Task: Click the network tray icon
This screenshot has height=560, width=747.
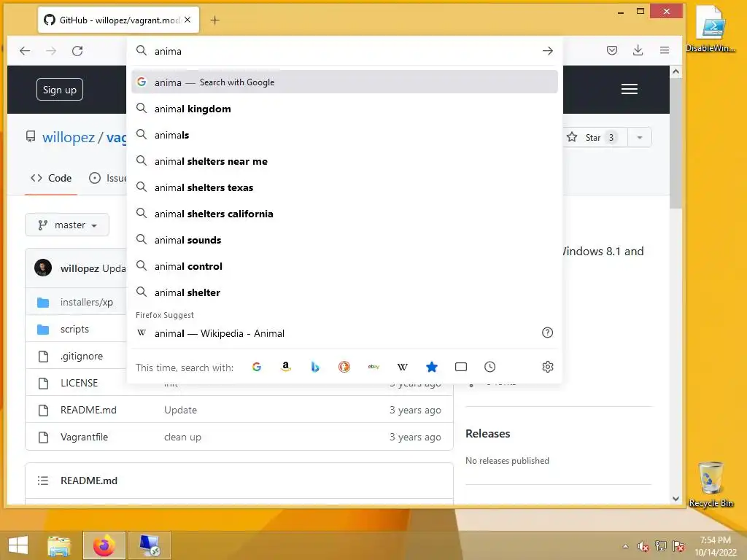Action: click(661, 546)
